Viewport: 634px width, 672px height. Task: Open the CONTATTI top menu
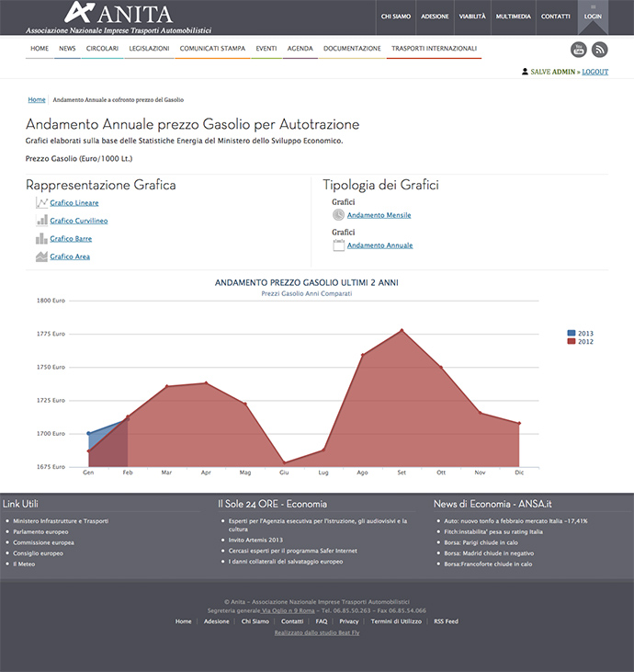click(556, 17)
